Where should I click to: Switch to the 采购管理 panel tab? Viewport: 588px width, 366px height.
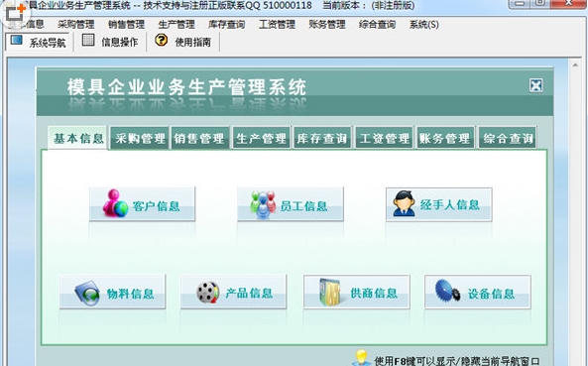tap(140, 139)
